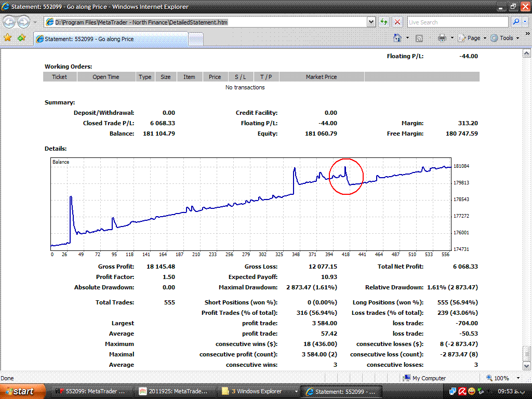This screenshot has height=399, width=532.
Task: Click Statement: 552099 taskbar button
Action: [x=342, y=392]
